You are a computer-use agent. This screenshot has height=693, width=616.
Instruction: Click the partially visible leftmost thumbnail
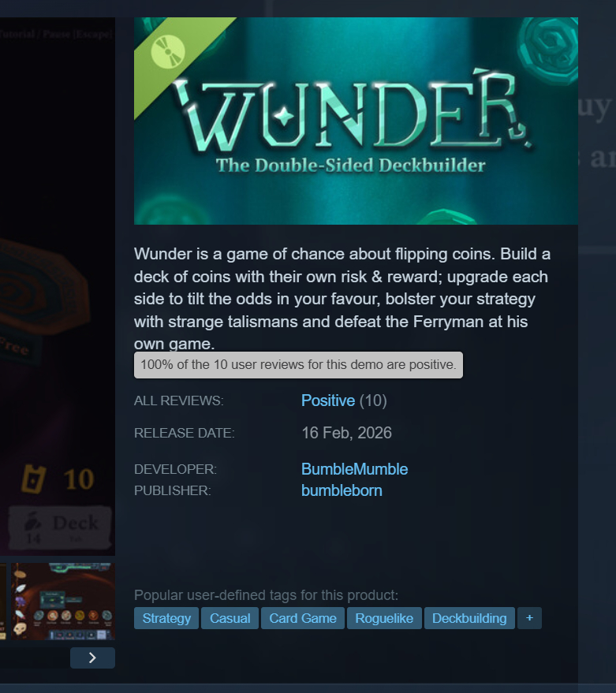pyautogui.click(x=3, y=601)
